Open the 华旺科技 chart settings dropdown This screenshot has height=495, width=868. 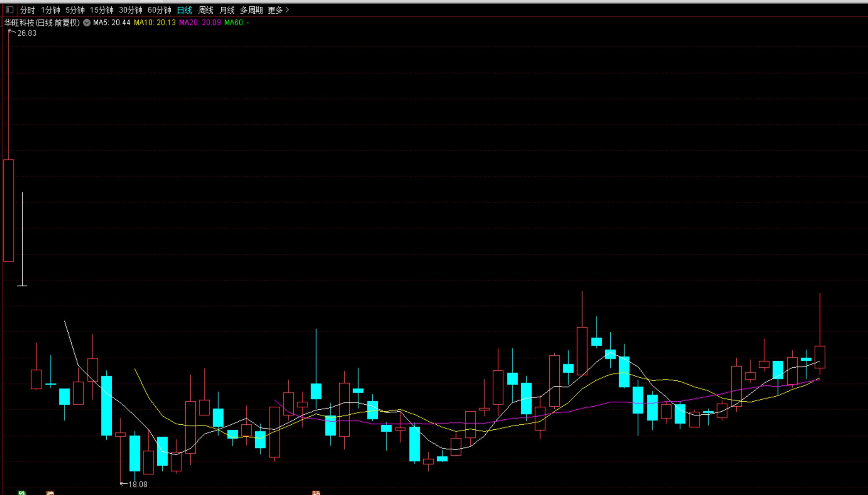pyautogui.click(x=87, y=23)
